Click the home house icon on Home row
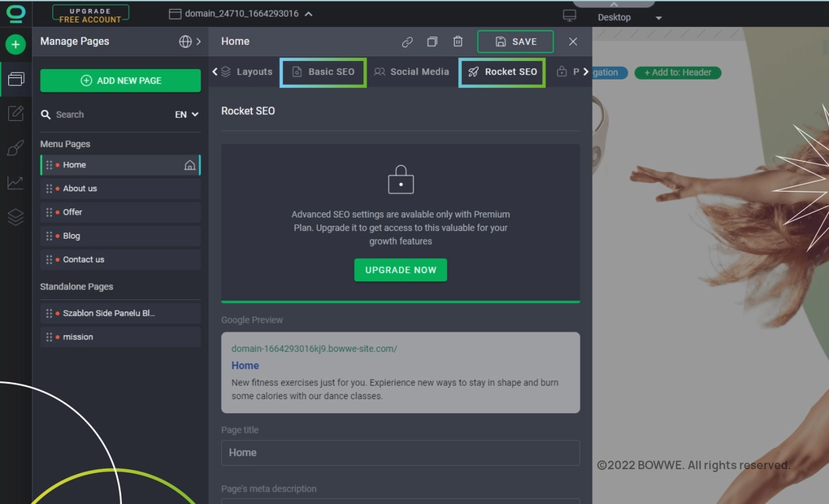The height and width of the screenshot is (504, 829). click(x=189, y=165)
